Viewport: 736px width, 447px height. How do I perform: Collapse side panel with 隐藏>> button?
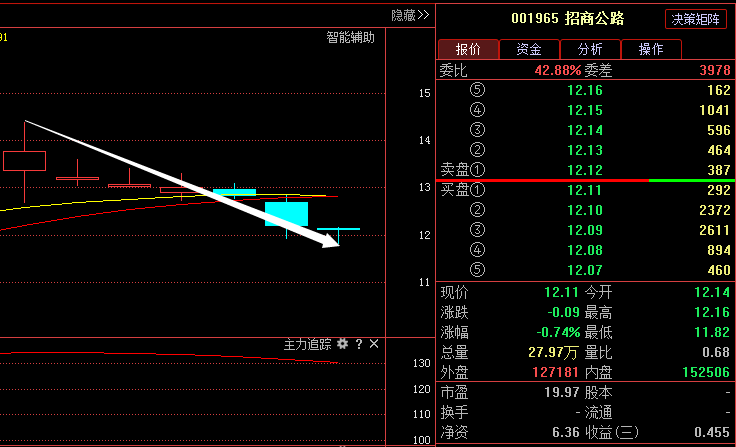tap(410, 15)
